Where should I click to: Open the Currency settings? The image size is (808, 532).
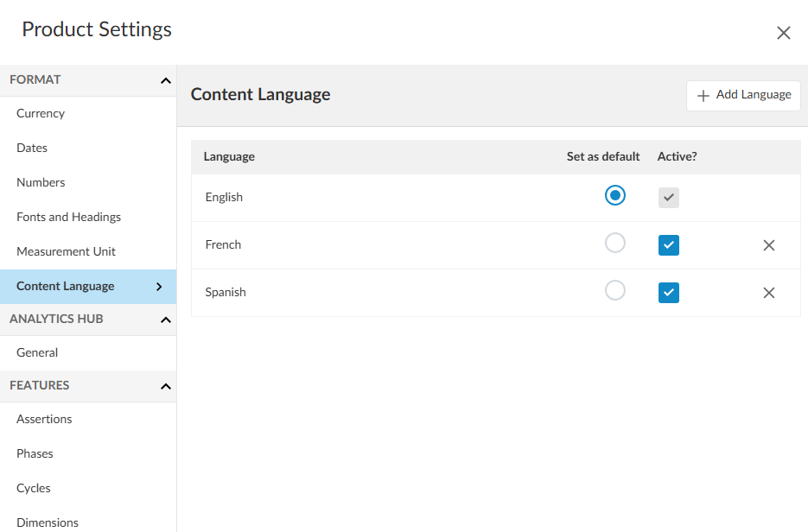coord(40,113)
